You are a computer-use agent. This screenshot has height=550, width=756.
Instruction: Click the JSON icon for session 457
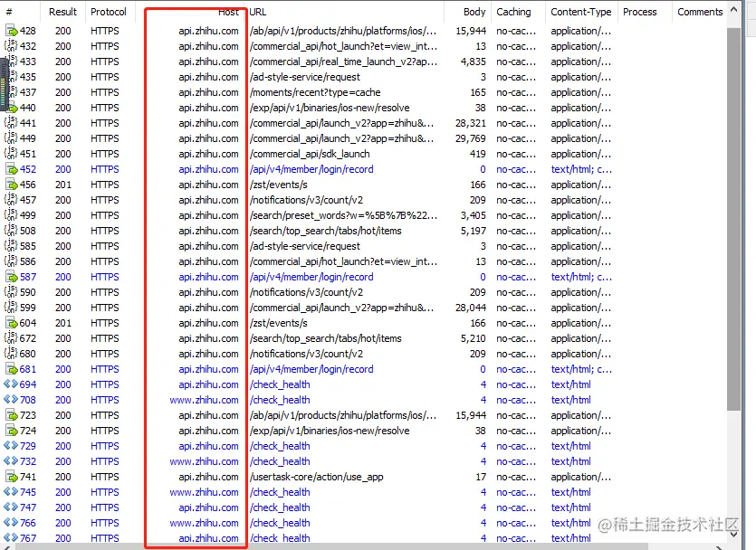11,200
